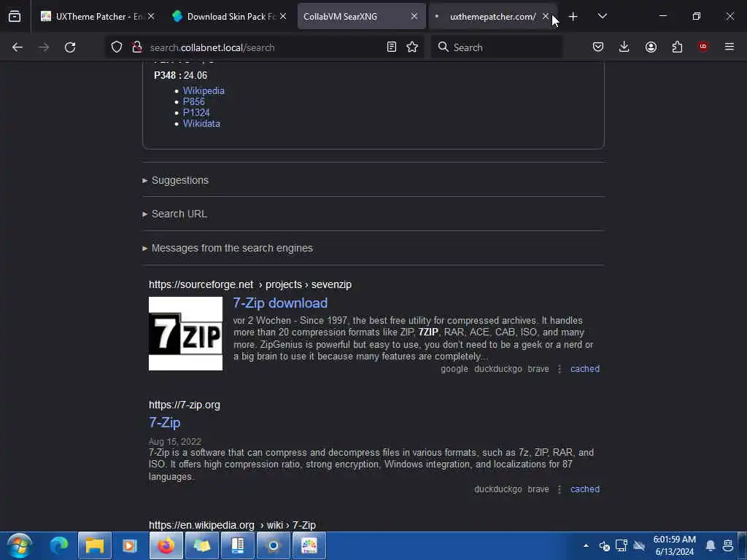Open the P856 link
This screenshot has height=560, width=747.
tap(193, 101)
